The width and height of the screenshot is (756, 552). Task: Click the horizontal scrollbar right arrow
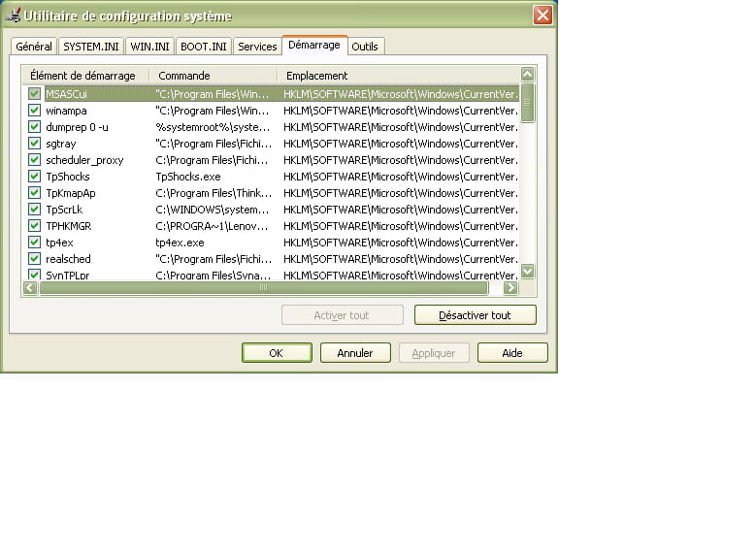tap(510, 288)
